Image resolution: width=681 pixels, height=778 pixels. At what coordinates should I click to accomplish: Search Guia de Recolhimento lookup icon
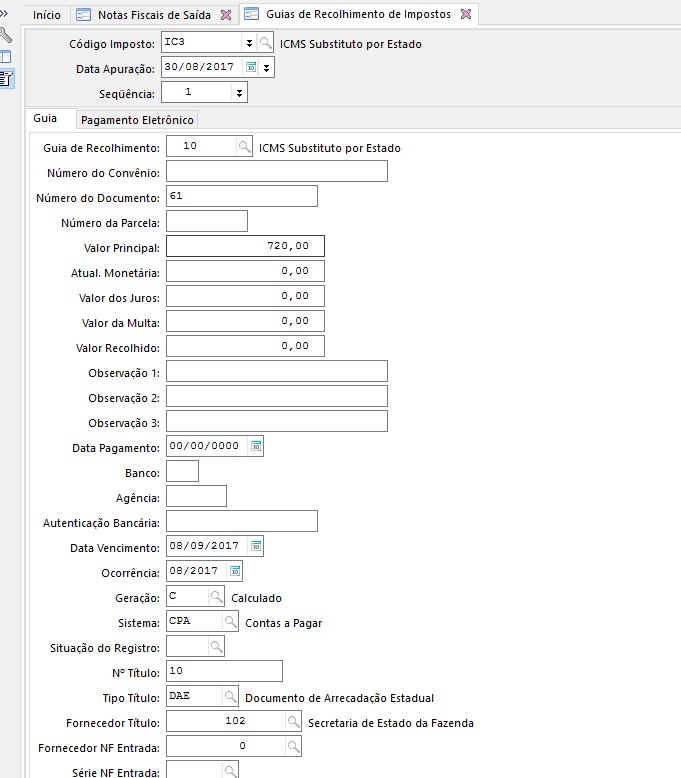tap(244, 146)
